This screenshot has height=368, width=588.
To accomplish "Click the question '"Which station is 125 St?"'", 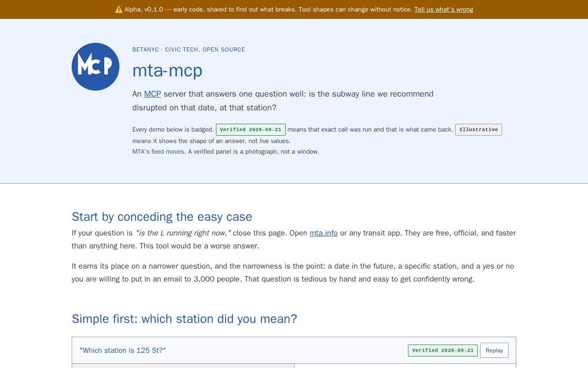I will click(x=123, y=351).
